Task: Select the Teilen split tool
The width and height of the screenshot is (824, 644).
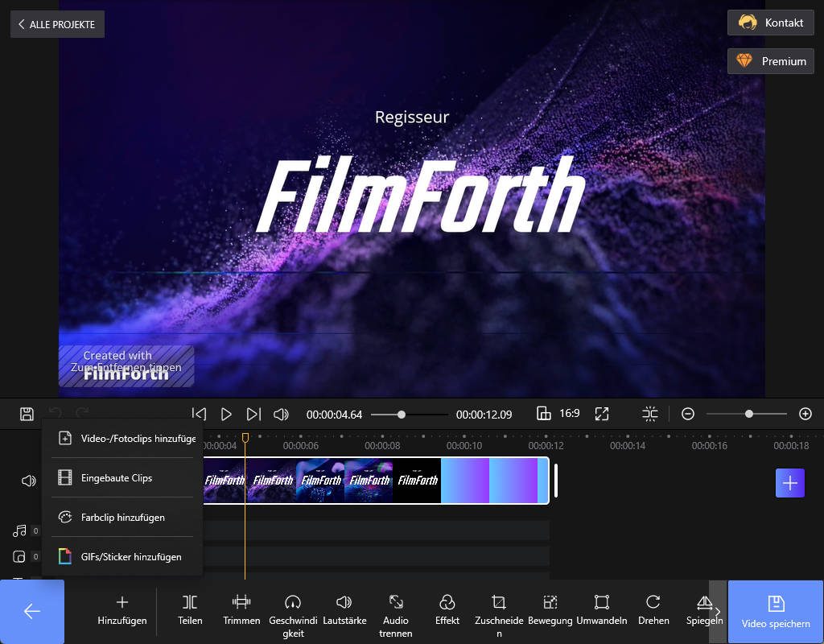Action: pos(190,610)
